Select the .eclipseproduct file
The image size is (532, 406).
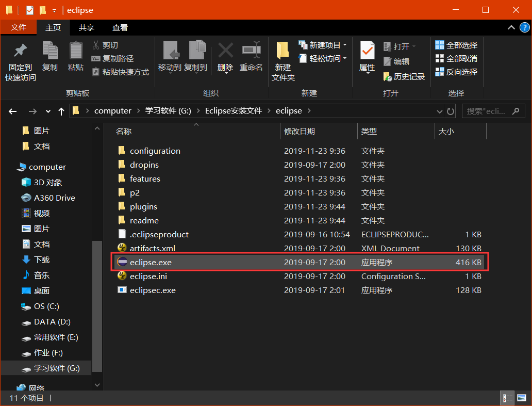[x=300, y=234]
